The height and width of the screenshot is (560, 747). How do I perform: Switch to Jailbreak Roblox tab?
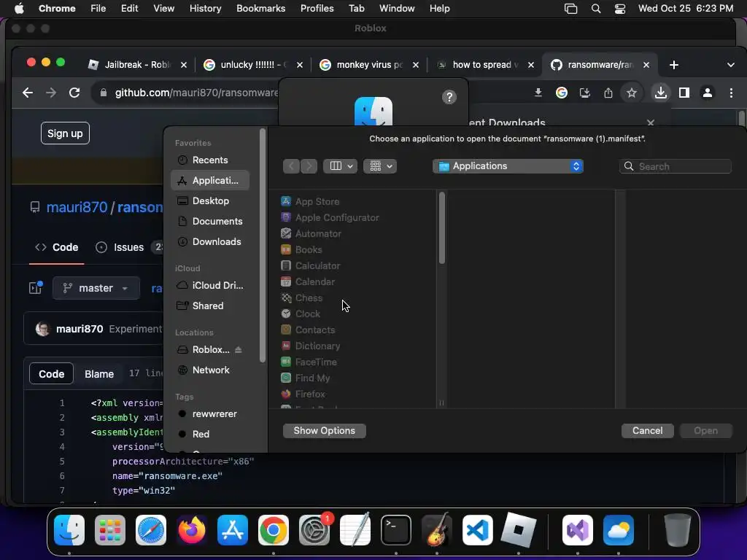pos(136,65)
